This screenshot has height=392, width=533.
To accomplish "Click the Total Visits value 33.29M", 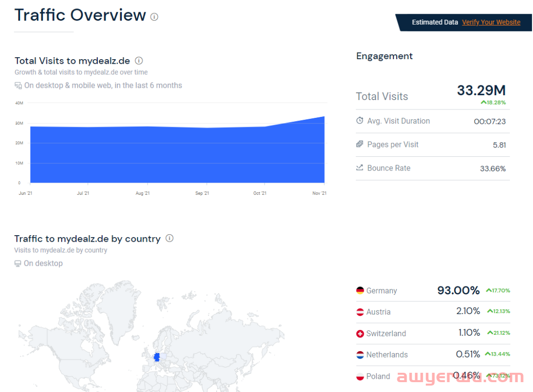I will pyautogui.click(x=481, y=90).
